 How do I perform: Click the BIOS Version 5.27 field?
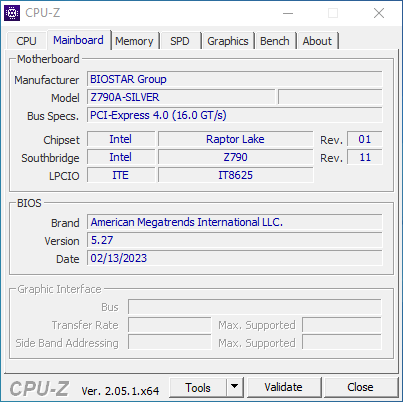(235, 240)
